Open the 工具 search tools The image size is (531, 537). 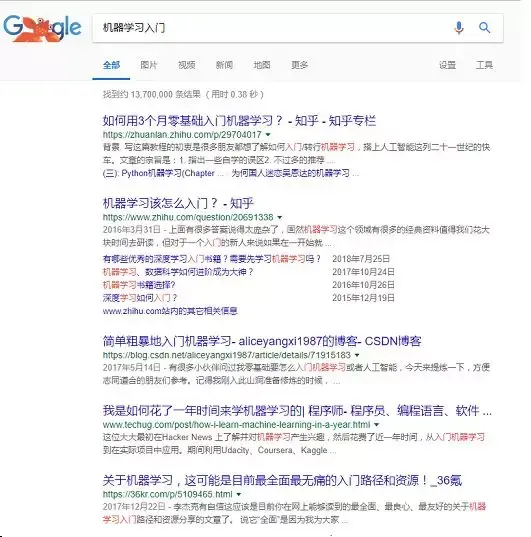point(484,65)
